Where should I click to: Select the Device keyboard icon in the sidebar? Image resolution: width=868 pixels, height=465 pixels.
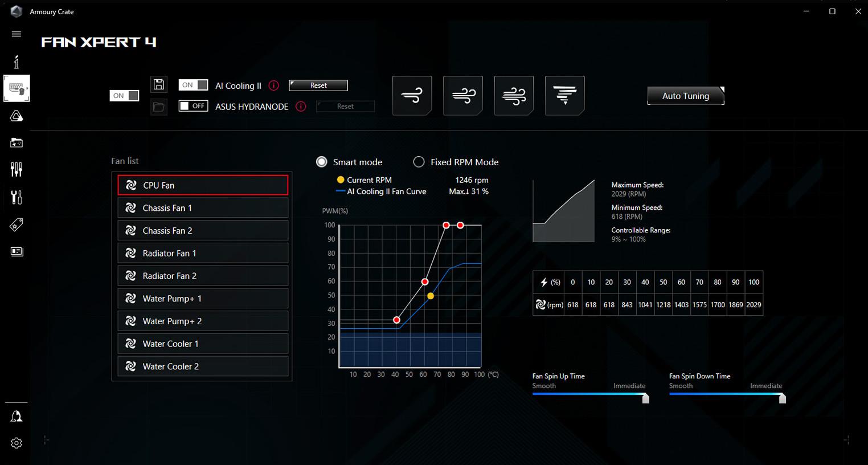(x=17, y=88)
